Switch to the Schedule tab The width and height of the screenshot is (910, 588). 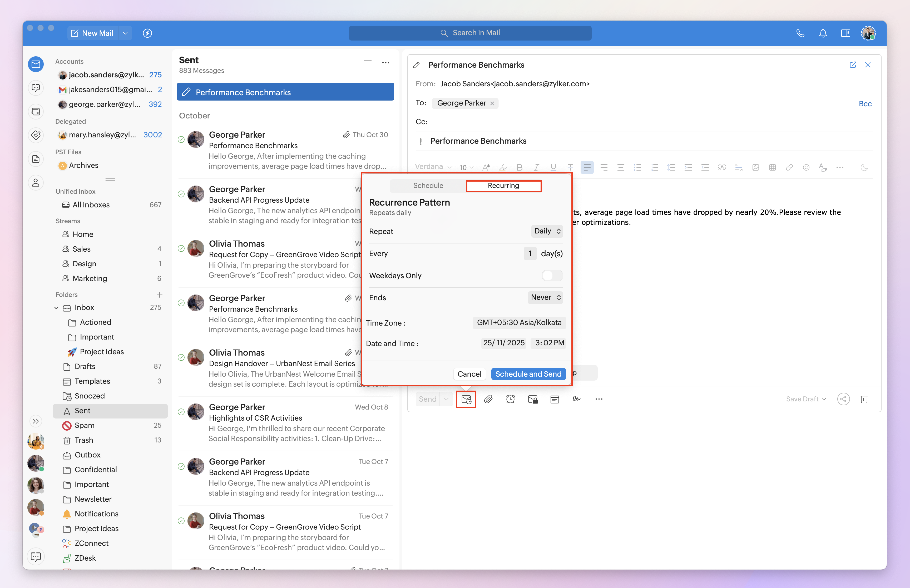pyautogui.click(x=428, y=186)
